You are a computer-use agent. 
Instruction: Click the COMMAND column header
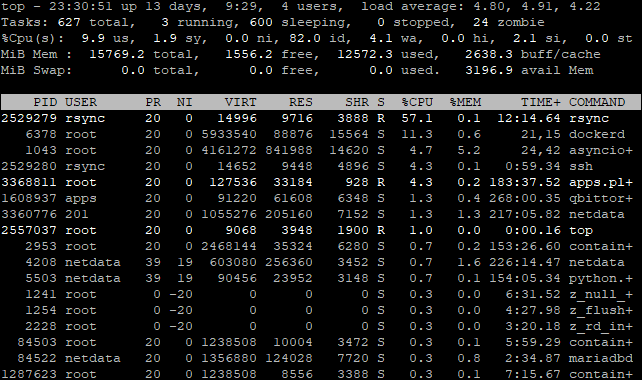[x=597, y=102]
